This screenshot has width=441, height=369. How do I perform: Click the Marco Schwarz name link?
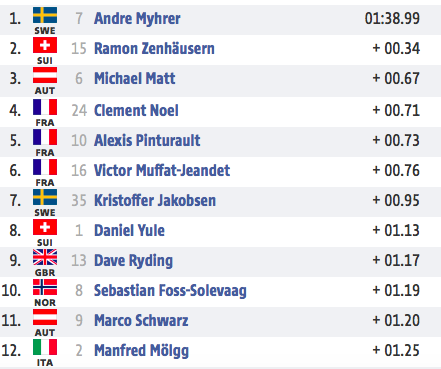click(x=141, y=320)
